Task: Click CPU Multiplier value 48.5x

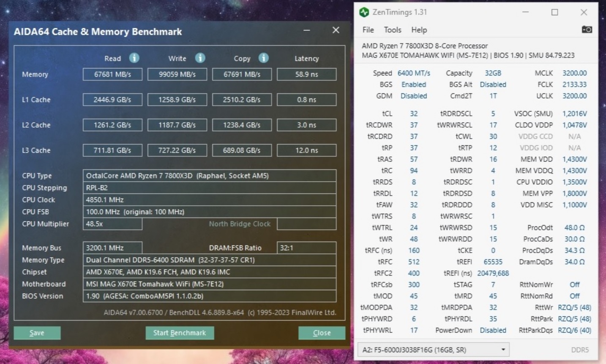Action: 112,224
